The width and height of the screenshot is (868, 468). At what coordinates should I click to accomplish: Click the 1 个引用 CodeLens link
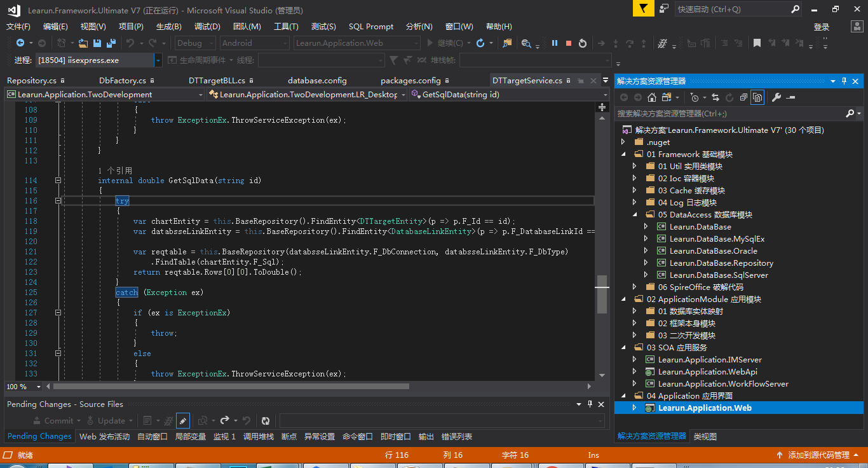tap(115, 170)
